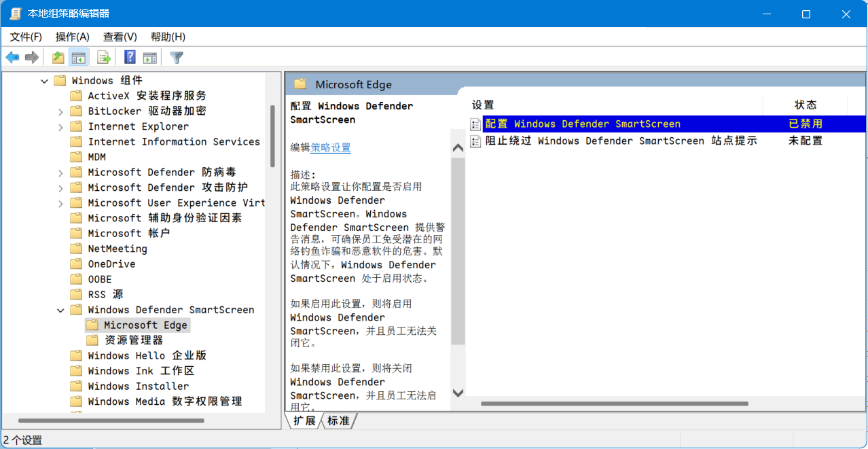Expand the BitLocker 驱动器加密 node
Screen dimensions: 868x449
tap(60, 111)
